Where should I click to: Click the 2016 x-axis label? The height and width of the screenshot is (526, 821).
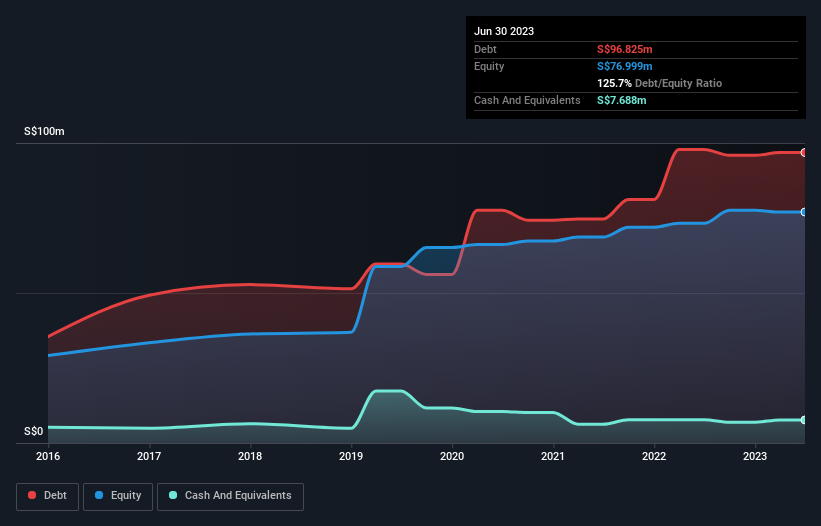[48, 456]
